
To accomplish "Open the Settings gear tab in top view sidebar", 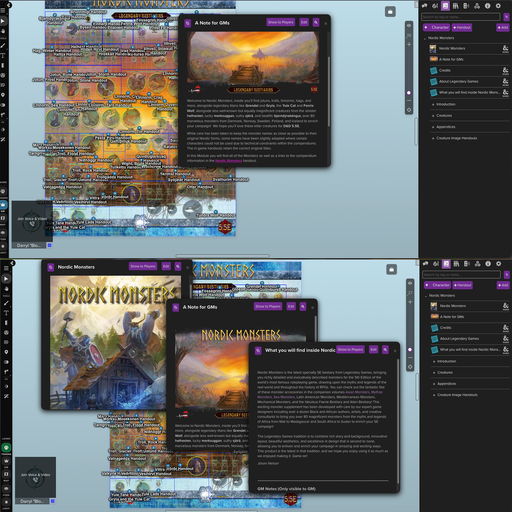I will 498,6.
